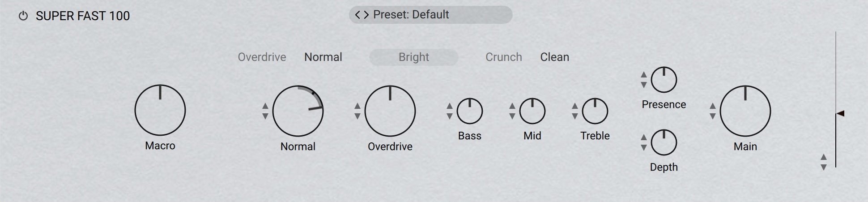This screenshot has width=868, height=202.
Task: Toggle the SUPER FAST 100 power icon
Action: [23, 16]
